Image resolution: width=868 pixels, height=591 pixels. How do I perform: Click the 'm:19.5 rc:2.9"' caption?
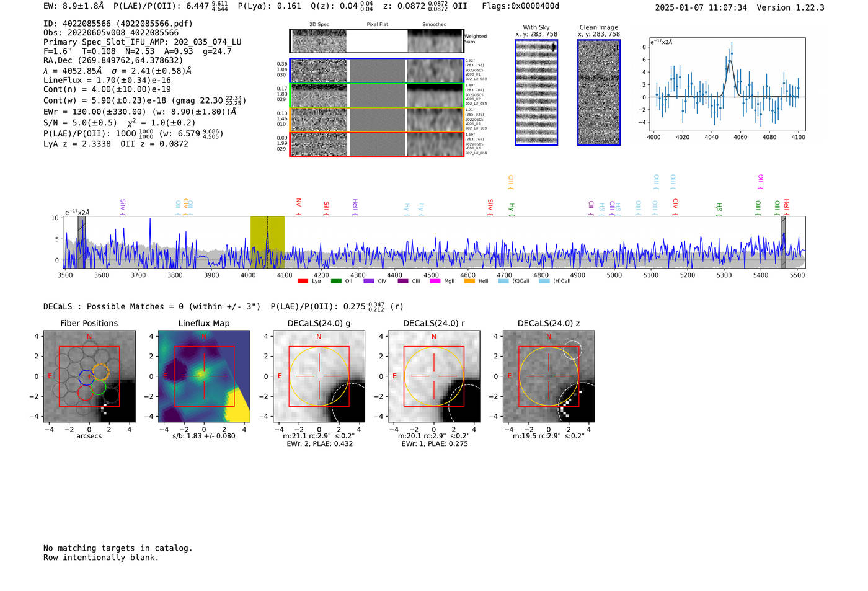pos(549,436)
